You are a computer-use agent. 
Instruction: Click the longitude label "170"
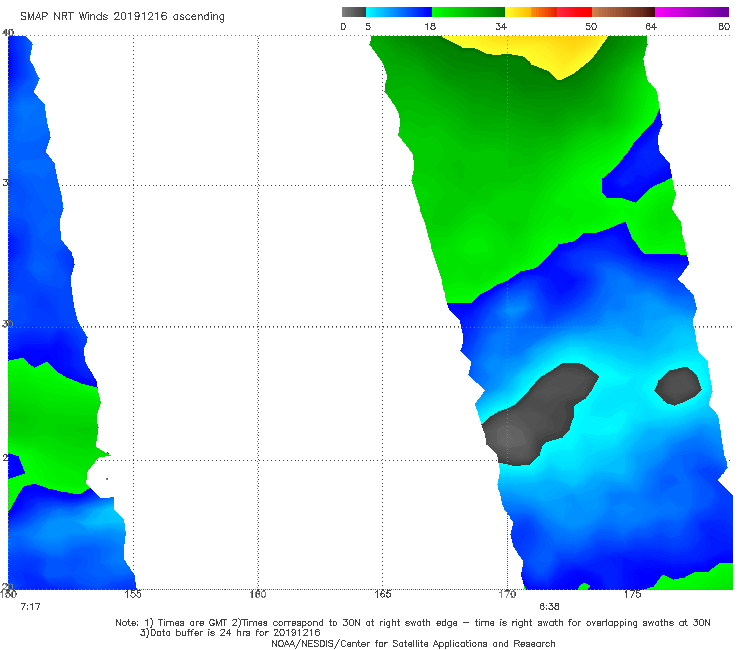coord(507,594)
